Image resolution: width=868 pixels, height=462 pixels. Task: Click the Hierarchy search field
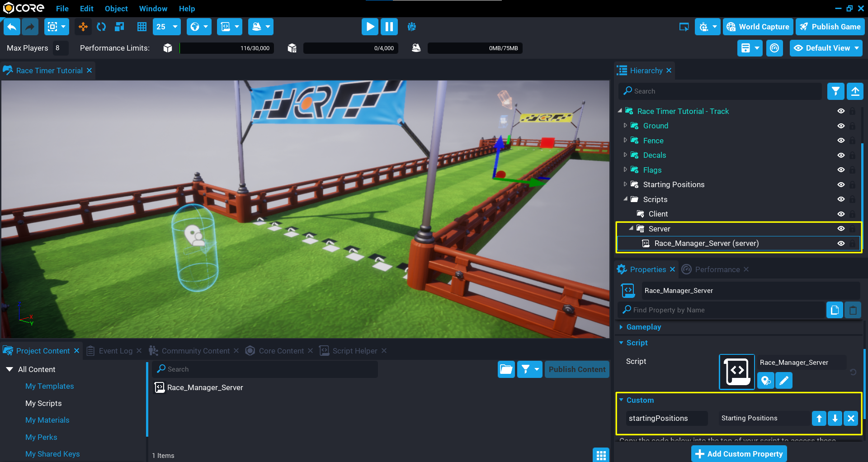coord(720,91)
